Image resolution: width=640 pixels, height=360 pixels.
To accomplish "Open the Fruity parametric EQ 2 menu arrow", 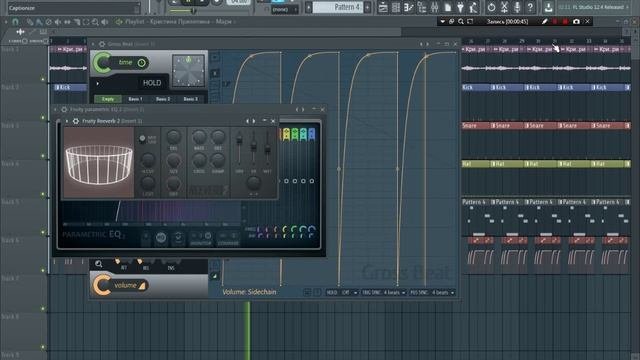I will tap(56, 109).
